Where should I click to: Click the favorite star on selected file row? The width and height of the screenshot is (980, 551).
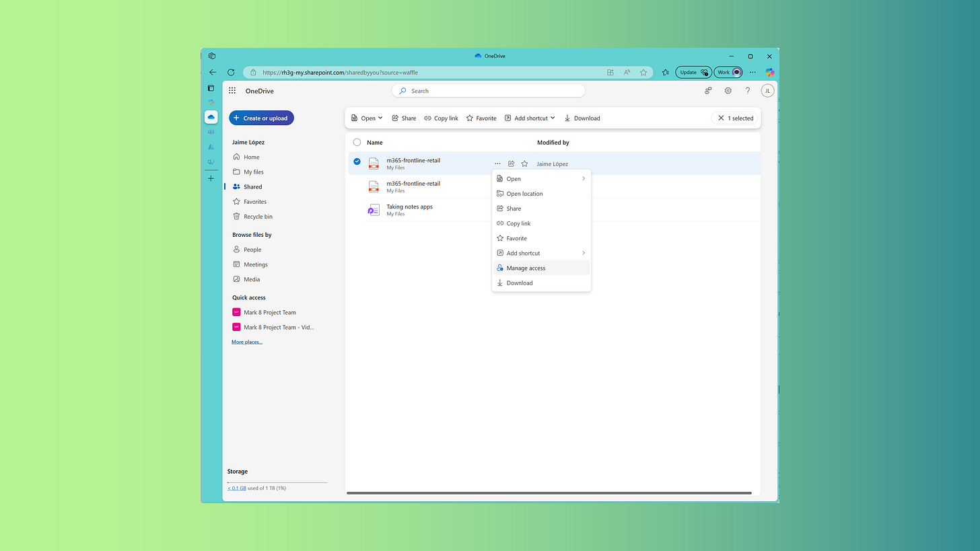click(x=524, y=163)
